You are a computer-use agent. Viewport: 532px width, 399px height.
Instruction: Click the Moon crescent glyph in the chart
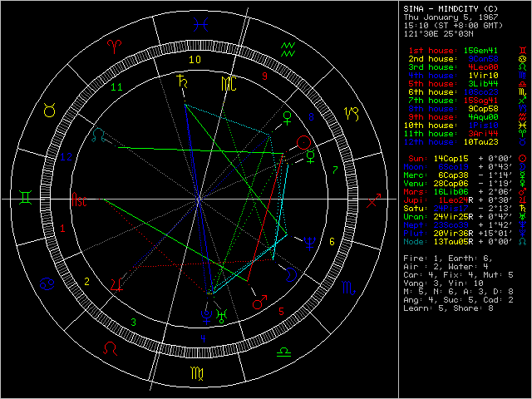290,272
